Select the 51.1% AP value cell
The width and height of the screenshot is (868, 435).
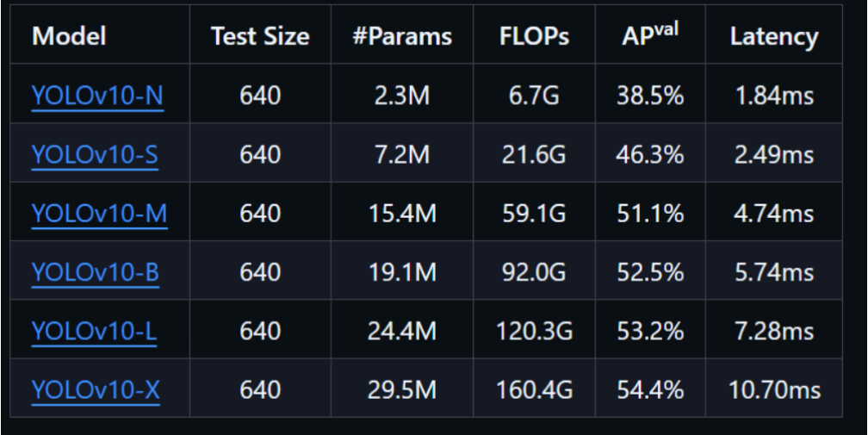coord(649,213)
